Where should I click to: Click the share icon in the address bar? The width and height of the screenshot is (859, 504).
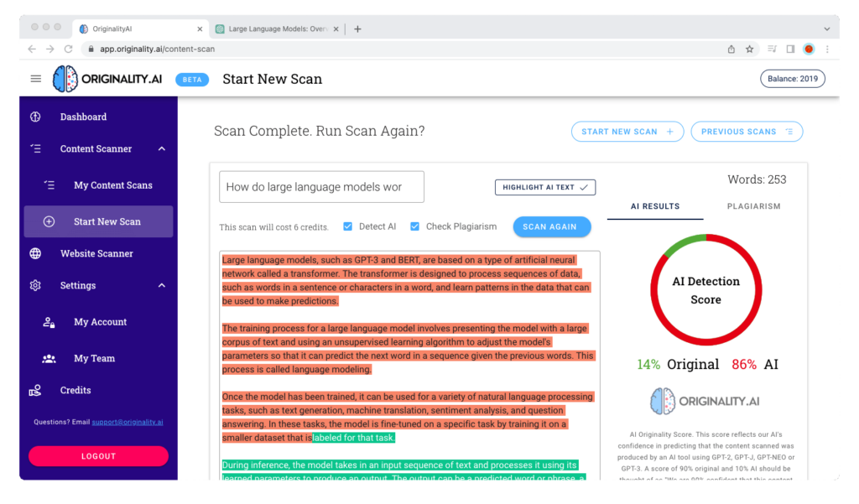pos(731,49)
